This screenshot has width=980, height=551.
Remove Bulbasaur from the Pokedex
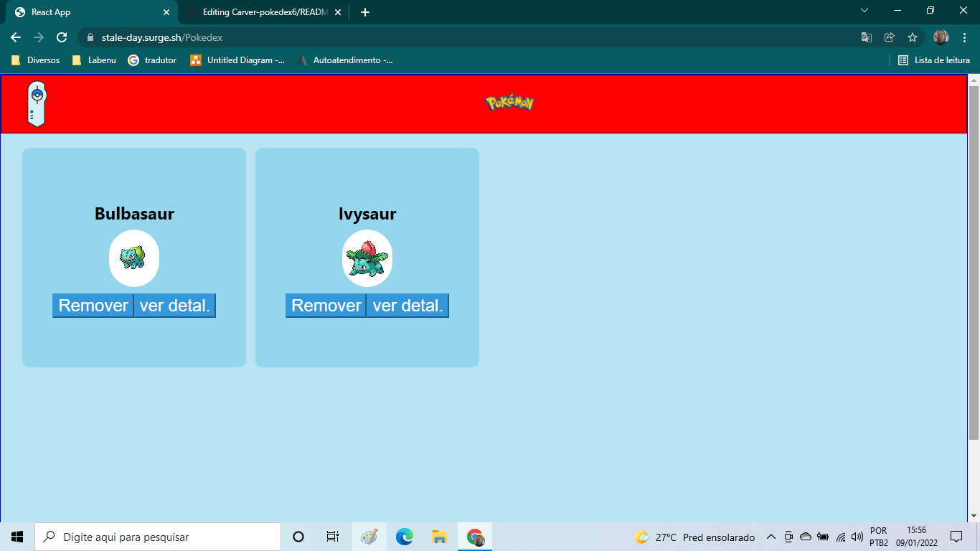click(93, 306)
